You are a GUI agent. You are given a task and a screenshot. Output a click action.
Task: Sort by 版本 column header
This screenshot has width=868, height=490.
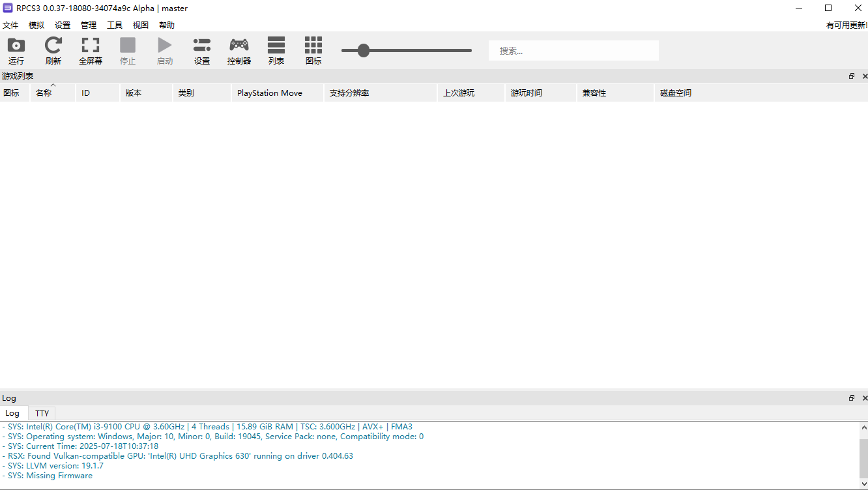coord(146,93)
